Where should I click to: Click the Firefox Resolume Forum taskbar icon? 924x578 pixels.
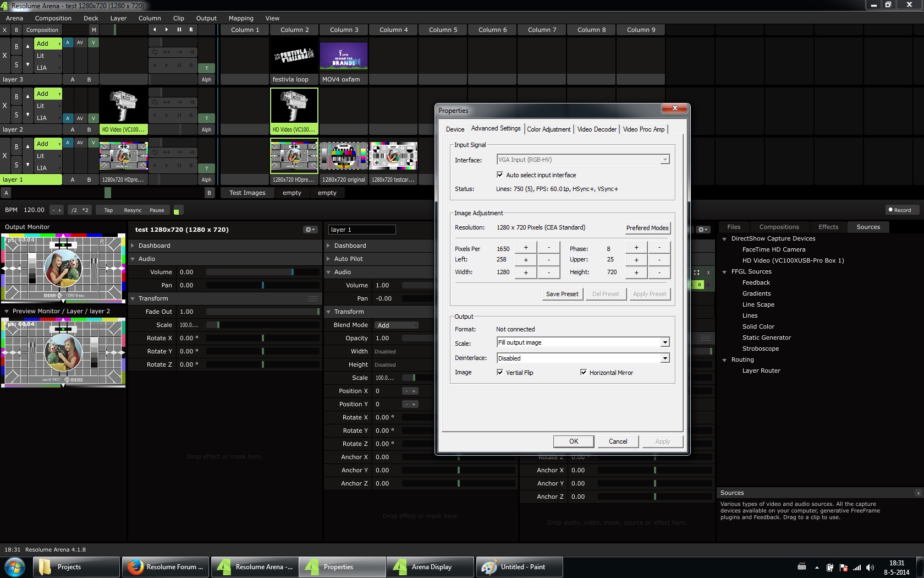166,567
